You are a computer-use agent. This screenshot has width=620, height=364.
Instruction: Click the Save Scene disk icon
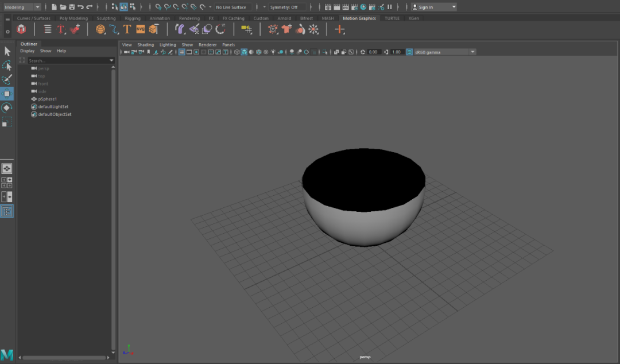click(72, 7)
